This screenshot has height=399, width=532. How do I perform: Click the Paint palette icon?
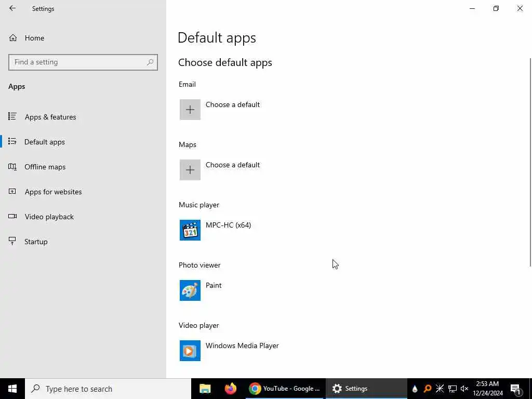click(x=190, y=290)
